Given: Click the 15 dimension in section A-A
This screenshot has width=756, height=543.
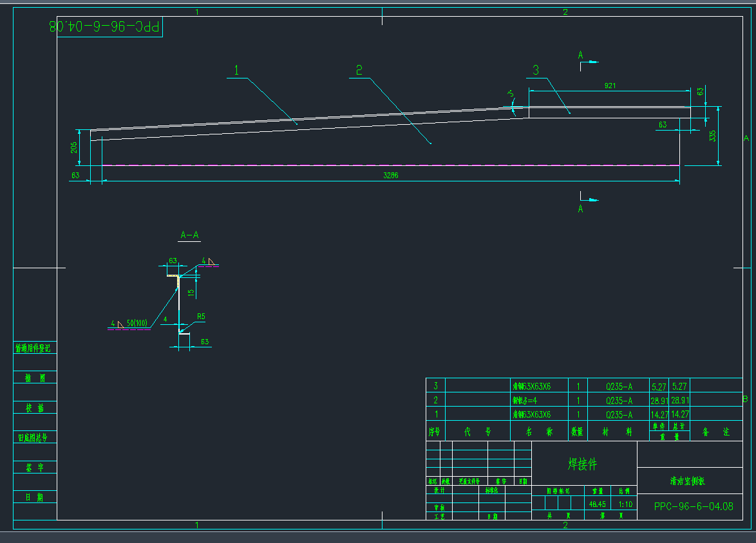Looking at the screenshot, I should (190, 293).
